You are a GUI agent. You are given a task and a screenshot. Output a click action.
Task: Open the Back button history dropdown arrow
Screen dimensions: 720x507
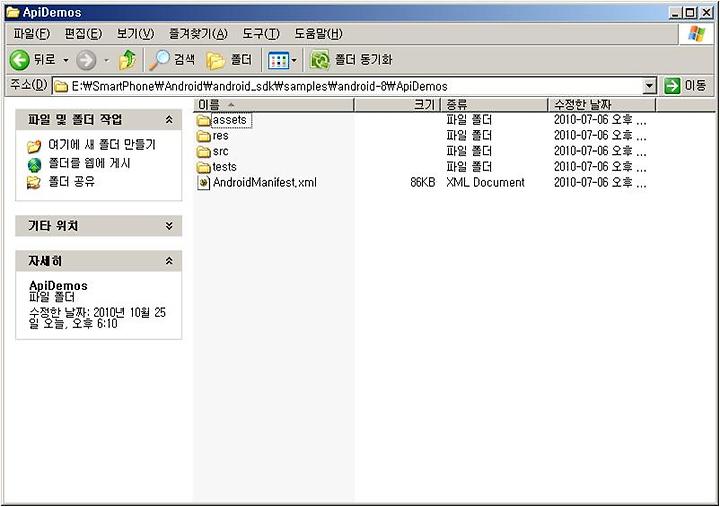click(x=66, y=60)
